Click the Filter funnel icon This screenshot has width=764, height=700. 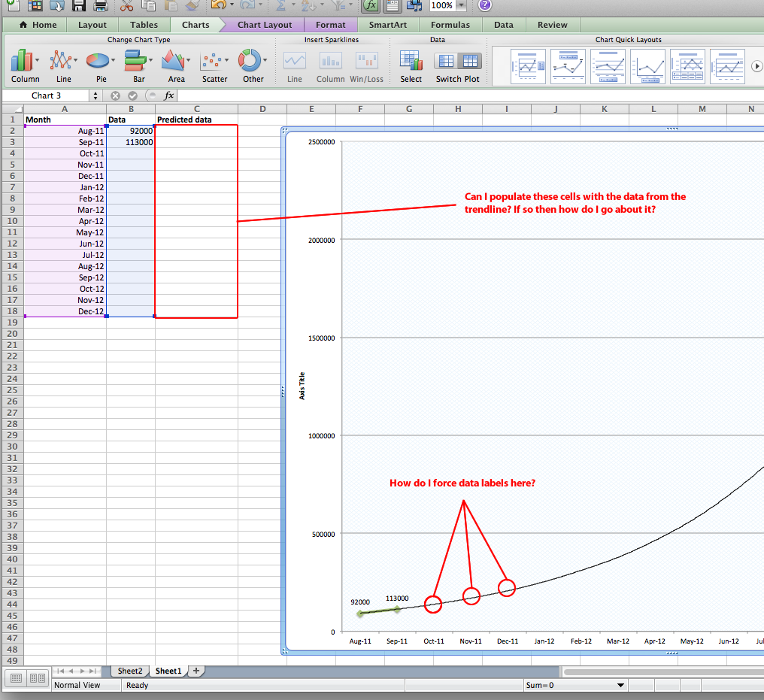[338, 5]
